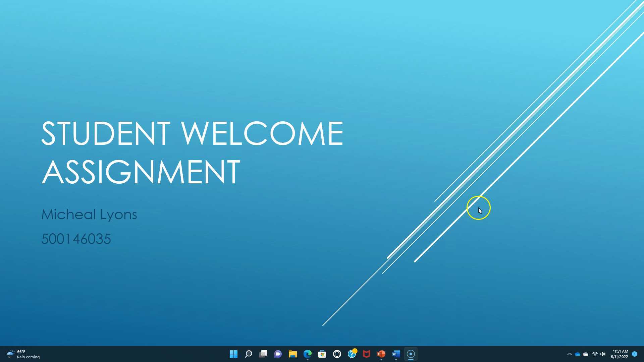Launch Microsoft Teams Chat
This screenshot has width=644, height=362.
tap(278, 354)
